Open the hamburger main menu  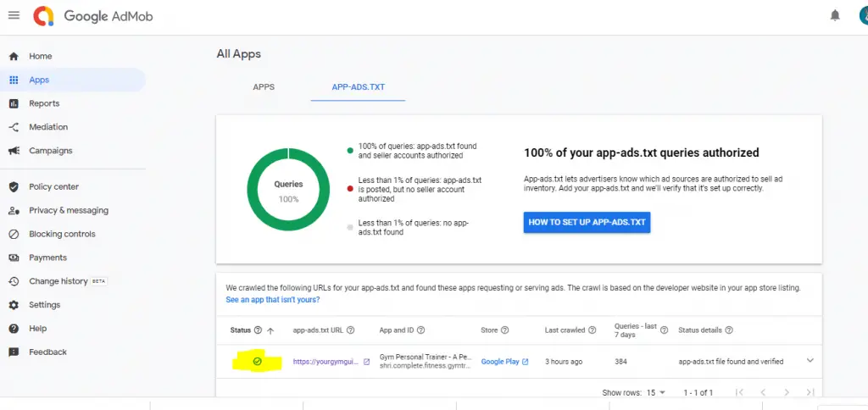click(x=14, y=15)
